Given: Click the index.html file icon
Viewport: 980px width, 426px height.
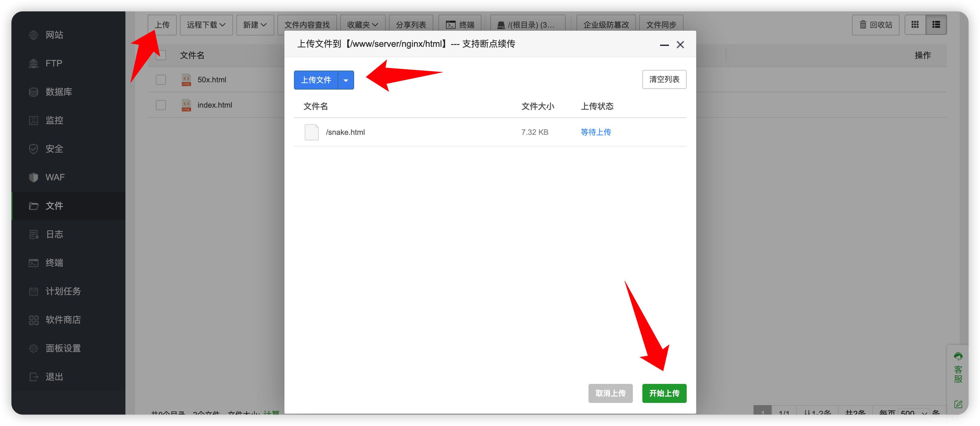Looking at the screenshot, I should click(x=187, y=105).
